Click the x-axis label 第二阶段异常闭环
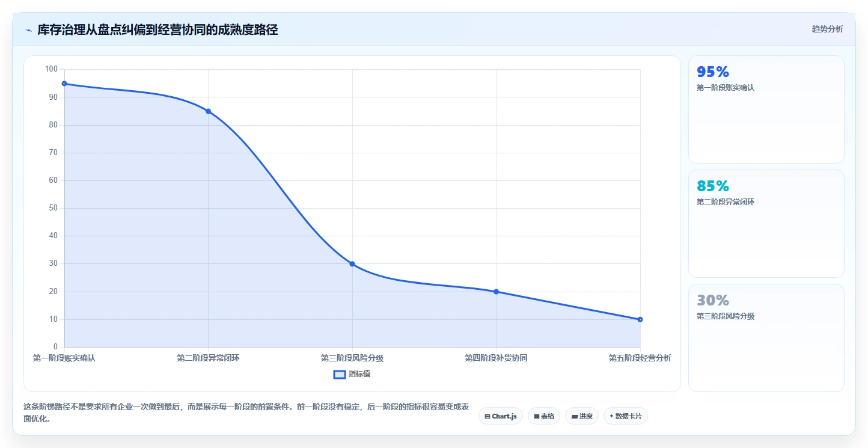This screenshot has height=448, width=868. tap(208, 358)
